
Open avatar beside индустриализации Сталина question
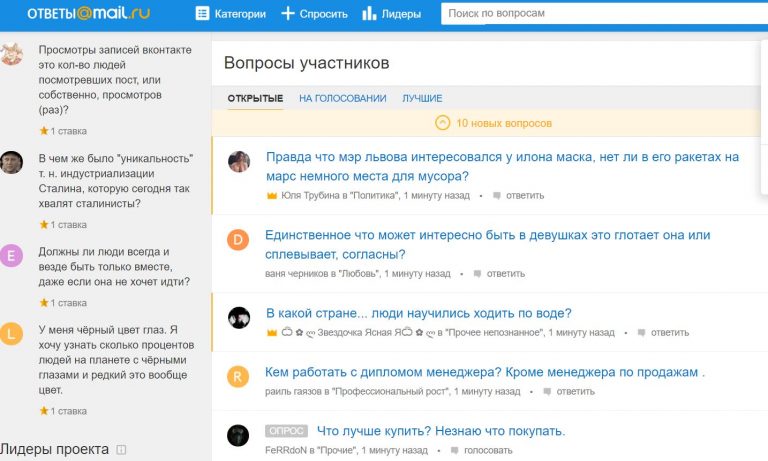click(11, 162)
